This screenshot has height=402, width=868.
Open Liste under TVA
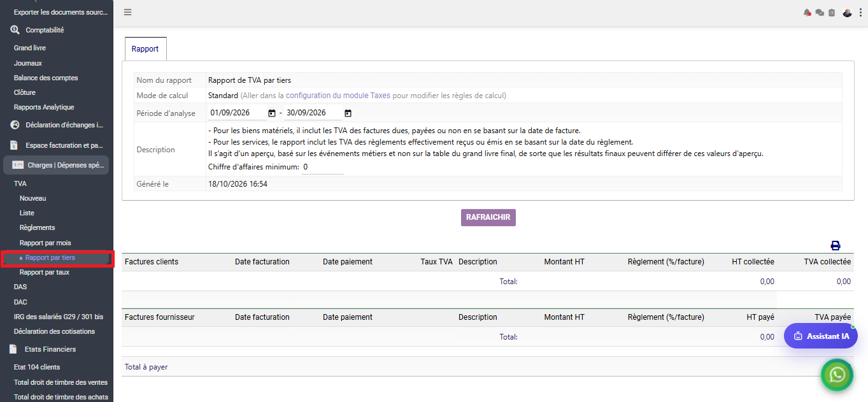click(x=27, y=213)
